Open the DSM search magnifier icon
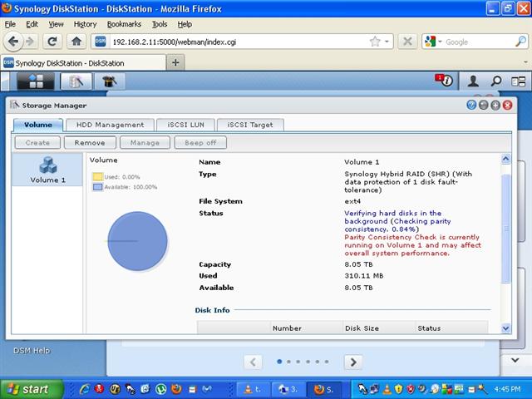 tap(496, 81)
